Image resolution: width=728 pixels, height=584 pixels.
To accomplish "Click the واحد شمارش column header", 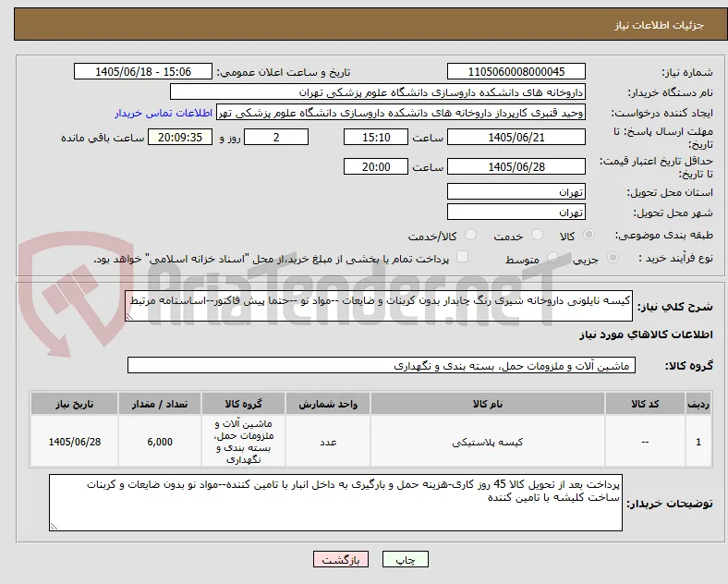I will [x=328, y=404].
